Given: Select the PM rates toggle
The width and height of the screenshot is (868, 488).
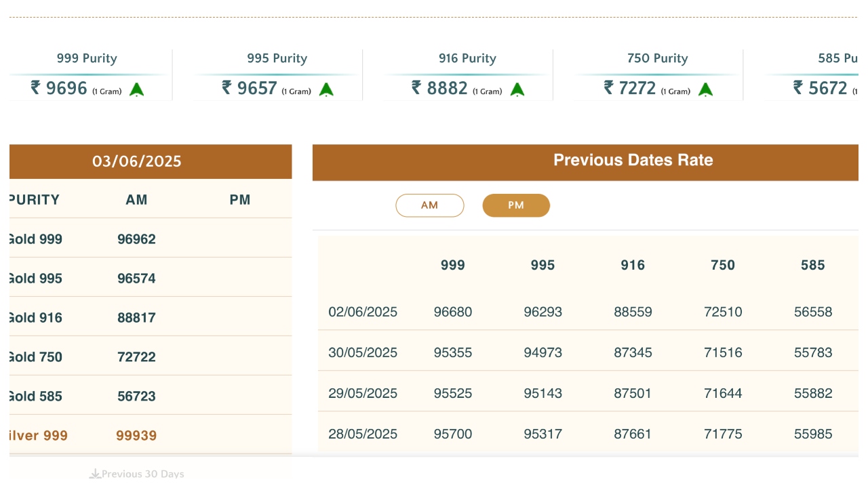Looking at the screenshot, I should tap(516, 205).
